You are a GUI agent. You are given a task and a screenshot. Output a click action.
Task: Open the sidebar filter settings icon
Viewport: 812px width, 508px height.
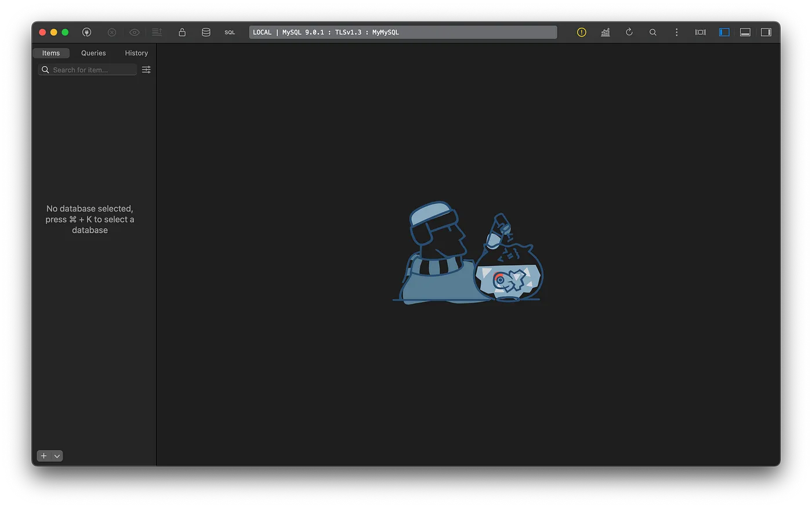(x=146, y=70)
